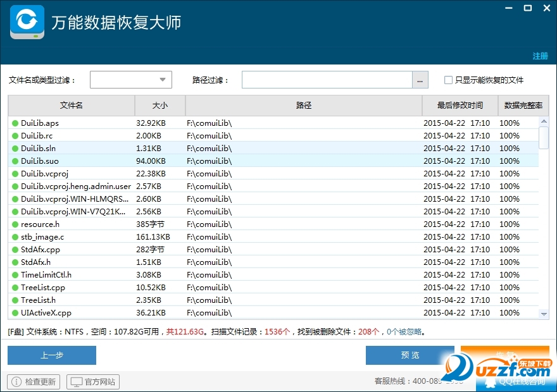Sort by the 大小 column header
The height and width of the screenshot is (392, 557).
[160, 106]
